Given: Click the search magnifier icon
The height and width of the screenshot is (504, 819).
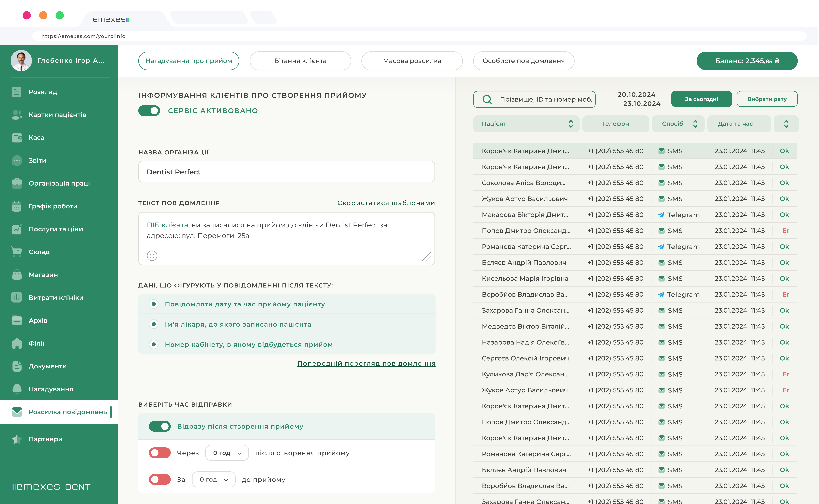Looking at the screenshot, I should coord(487,99).
